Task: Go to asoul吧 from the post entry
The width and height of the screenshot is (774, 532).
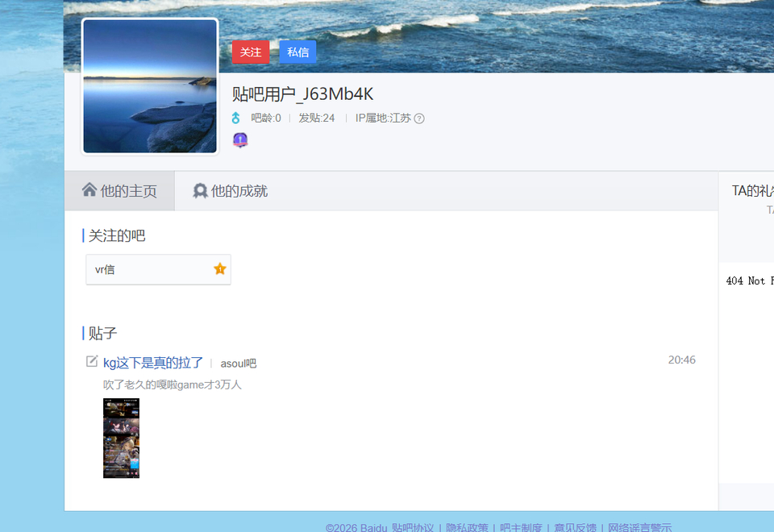Action: [238, 364]
